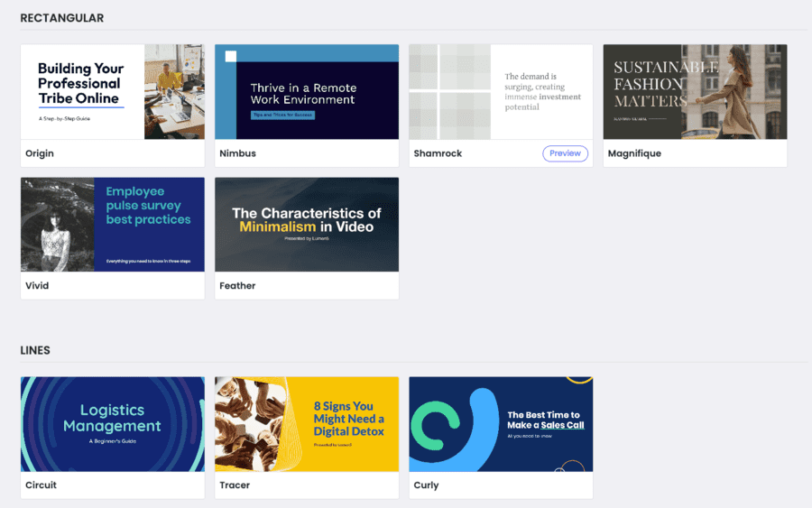Click the LINES section heading

(35, 351)
